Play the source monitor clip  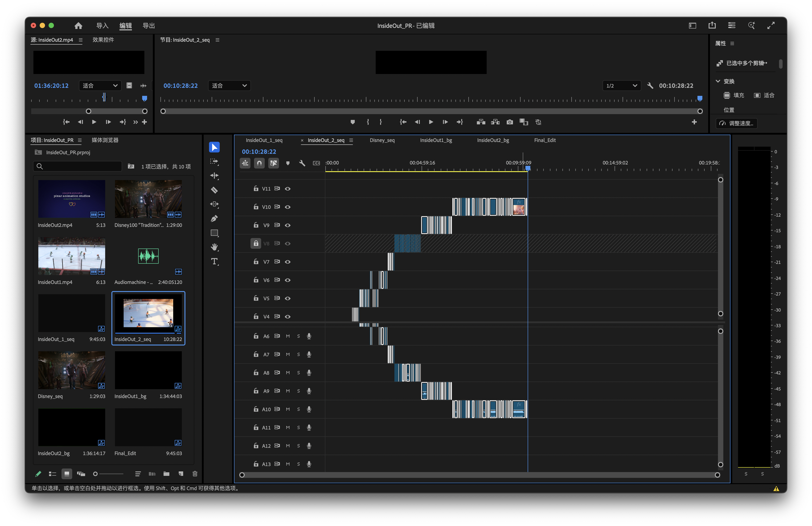(x=94, y=122)
